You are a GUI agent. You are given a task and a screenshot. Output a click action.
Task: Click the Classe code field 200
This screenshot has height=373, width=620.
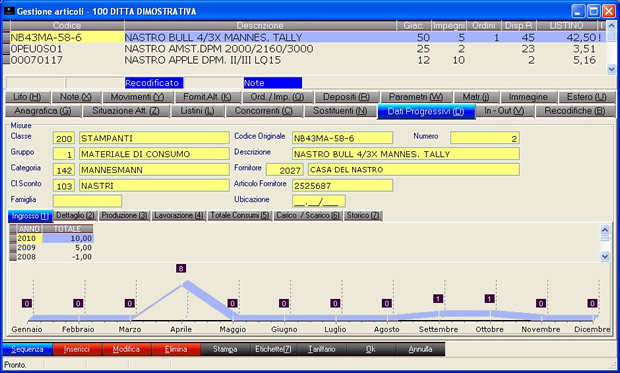coord(64,138)
